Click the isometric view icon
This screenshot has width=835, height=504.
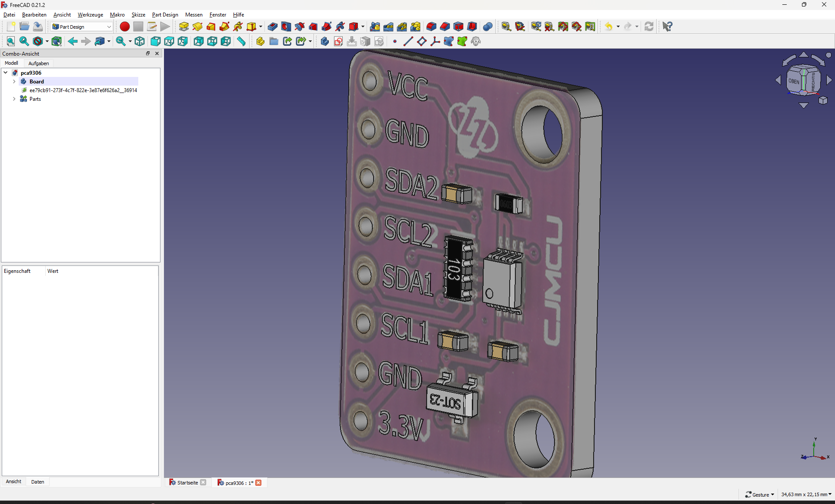point(140,41)
